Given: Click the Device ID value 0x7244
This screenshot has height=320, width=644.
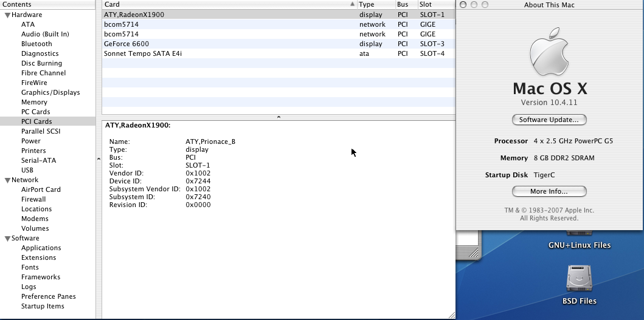Looking at the screenshot, I should [198, 181].
